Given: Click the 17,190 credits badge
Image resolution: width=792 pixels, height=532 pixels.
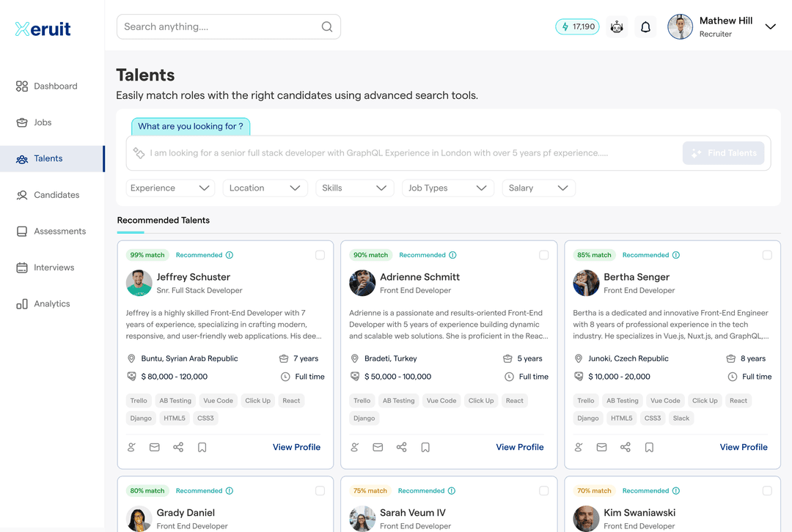Looking at the screenshot, I should 577,27.
